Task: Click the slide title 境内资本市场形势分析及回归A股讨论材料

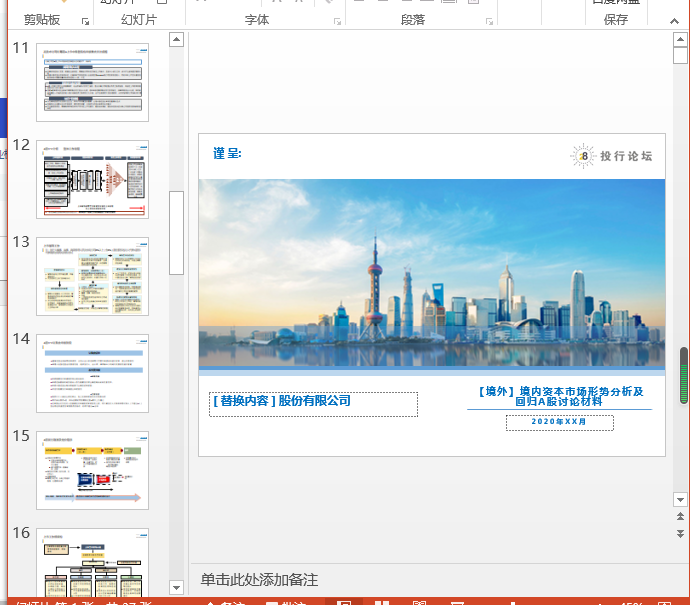Action: coord(560,396)
